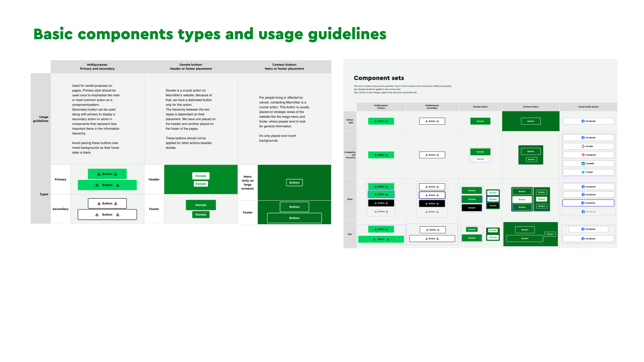Click the larger green Donate button in the Footer cell
The width and height of the screenshot is (644, 362).
[201, 205]
